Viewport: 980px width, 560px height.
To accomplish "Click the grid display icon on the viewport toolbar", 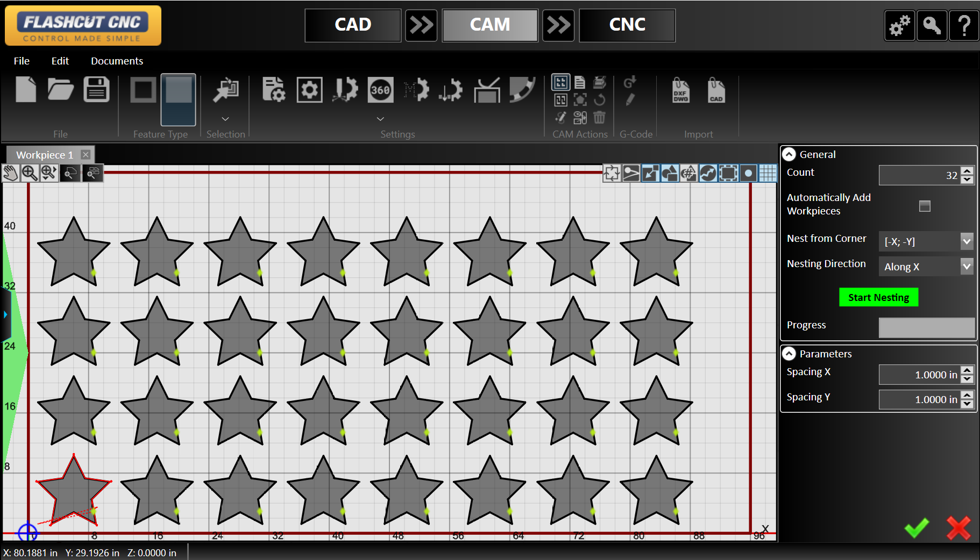I will click(x=768, y=173).
